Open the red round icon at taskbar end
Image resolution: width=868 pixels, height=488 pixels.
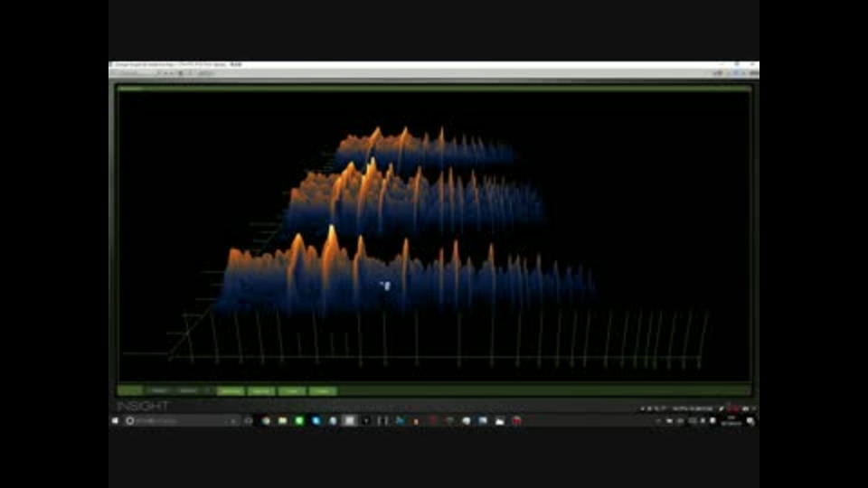point(516,421)
